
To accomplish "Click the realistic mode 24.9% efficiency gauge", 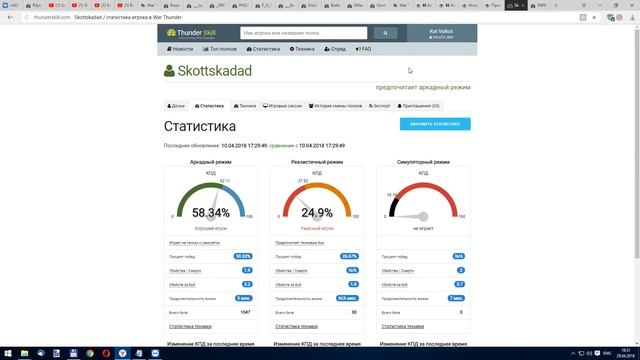I will pyautogui.click(x=317, y=201).
